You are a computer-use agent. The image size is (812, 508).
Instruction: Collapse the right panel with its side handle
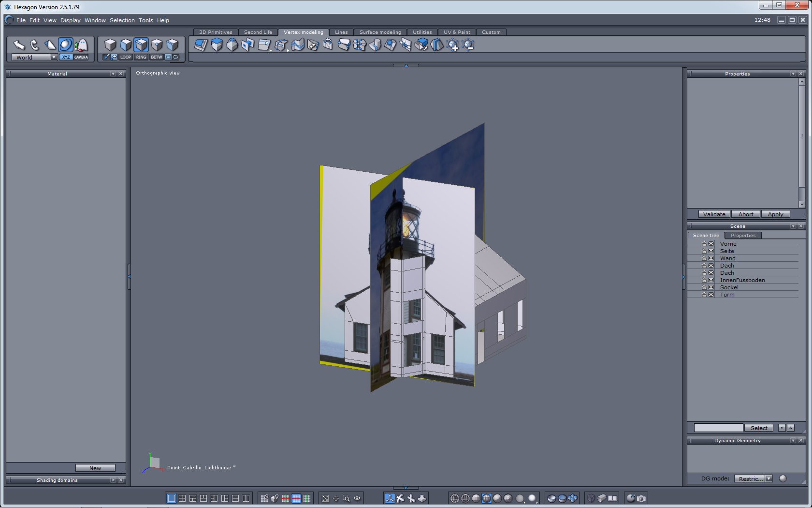pyautogui.click(x=683, y=277)
